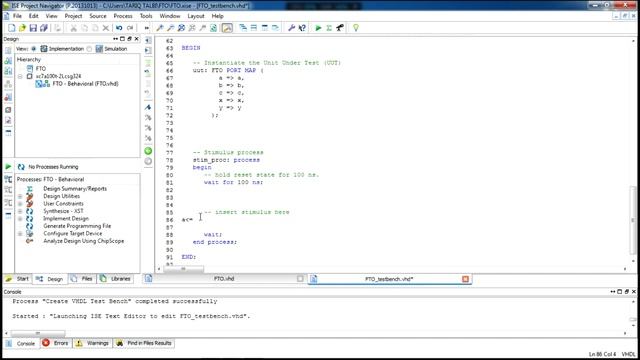
Task: Click the Cut scissors icon
Action: [x=73, y=28]
